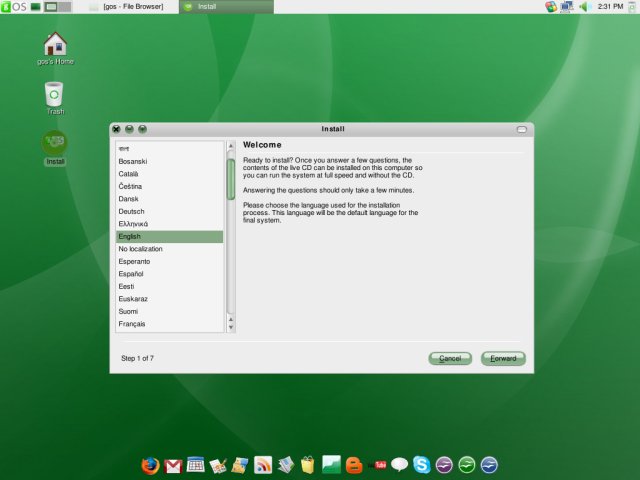640x480 pixels.
Task: Select Français from the language list
Action: (x=132, y=324)
